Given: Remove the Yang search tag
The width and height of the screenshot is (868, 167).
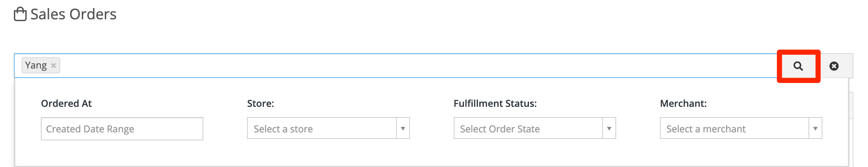Looking at the screenshot, I should 53,66.
